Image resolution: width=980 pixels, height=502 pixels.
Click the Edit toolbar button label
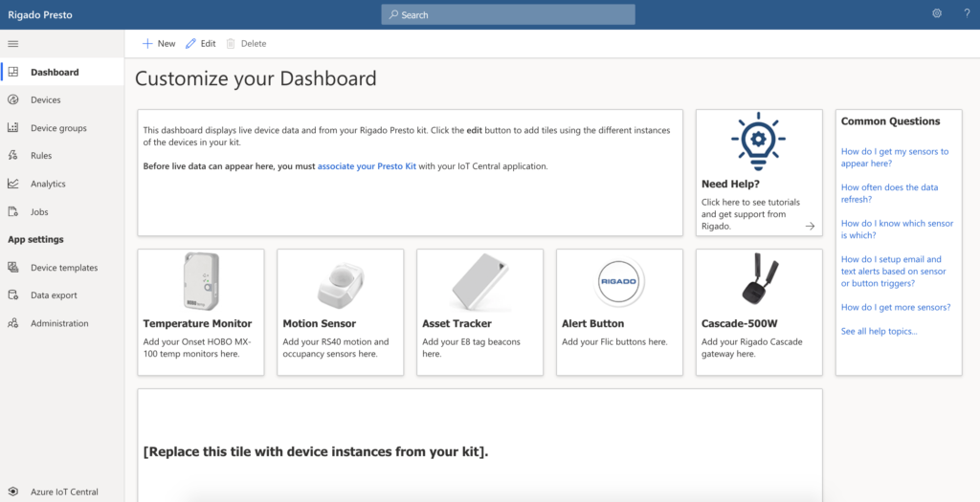tap(208, 44)
